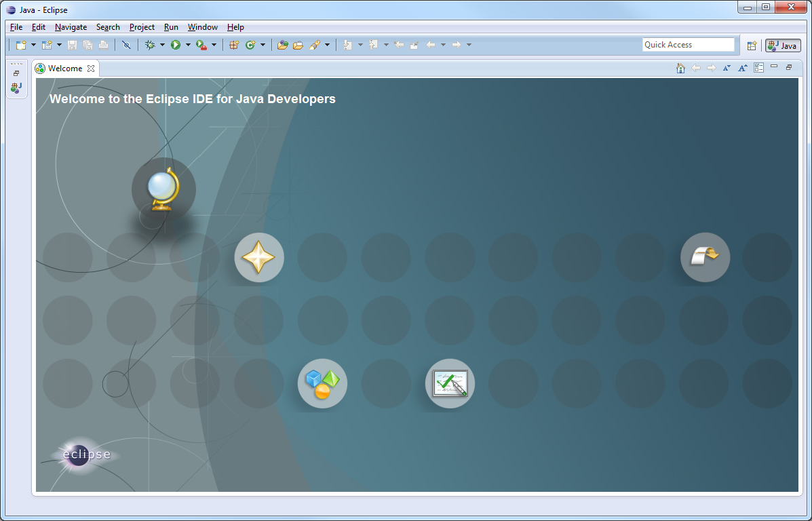Open the Navigate menu
The width and height of the screenshot is (812, 521).
[x=71, y=27]
